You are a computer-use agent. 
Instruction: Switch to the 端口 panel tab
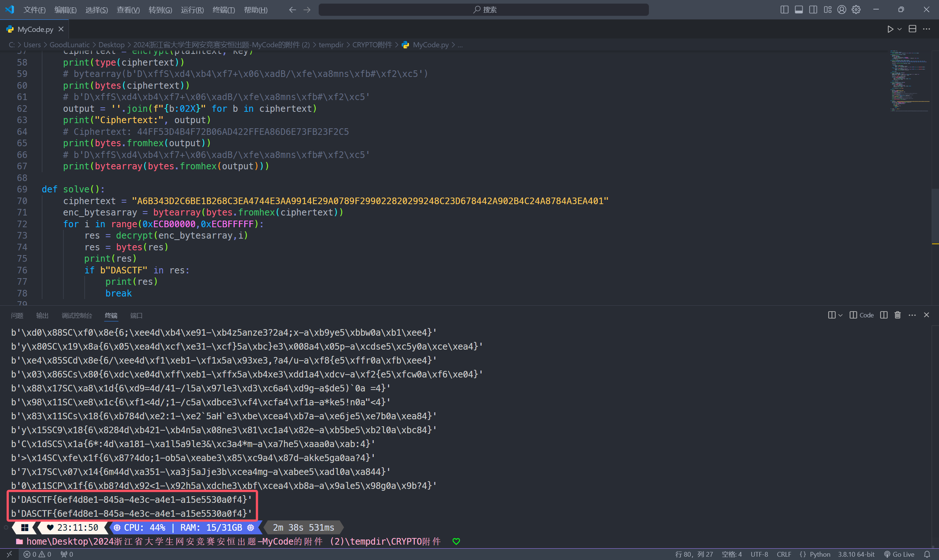click(x=136, y=315)
